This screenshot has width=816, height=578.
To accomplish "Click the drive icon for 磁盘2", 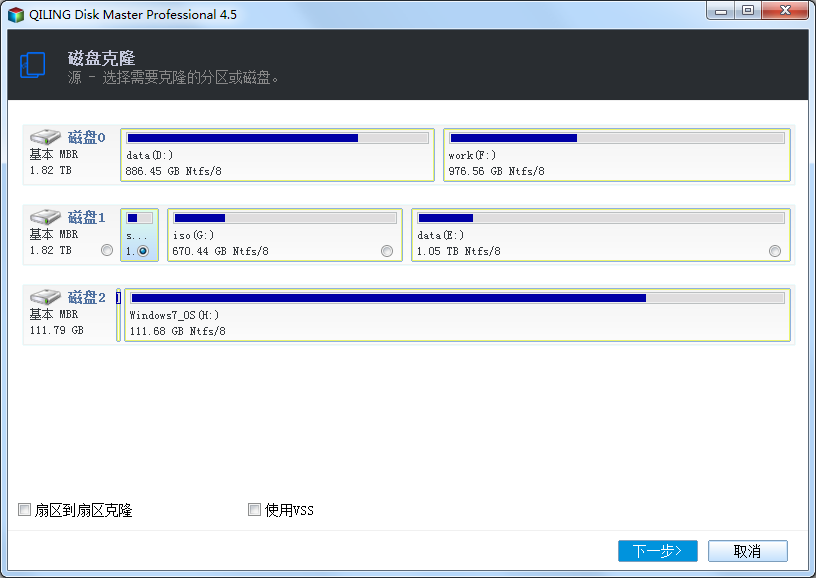I will tap(45, 297).
